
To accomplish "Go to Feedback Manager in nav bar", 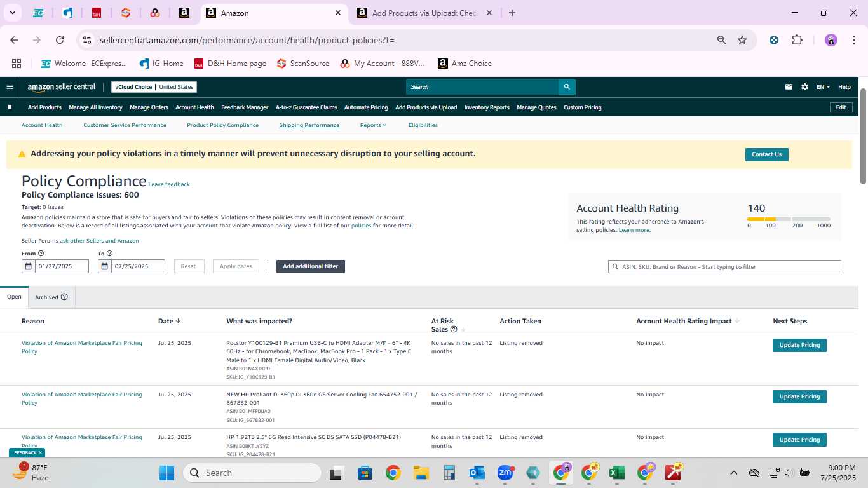I will 245,107.
